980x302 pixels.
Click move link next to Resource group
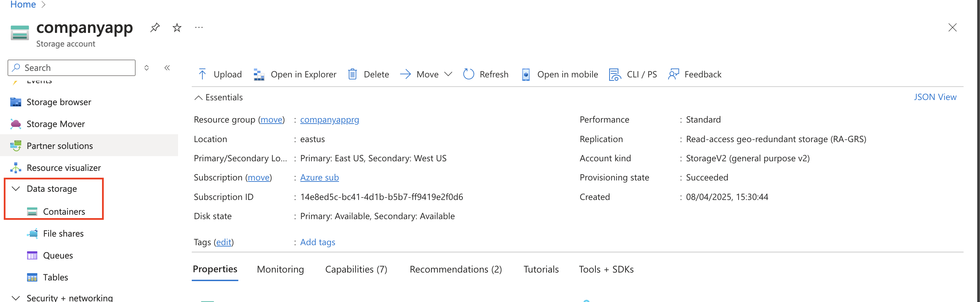click(x=271, y=120)
